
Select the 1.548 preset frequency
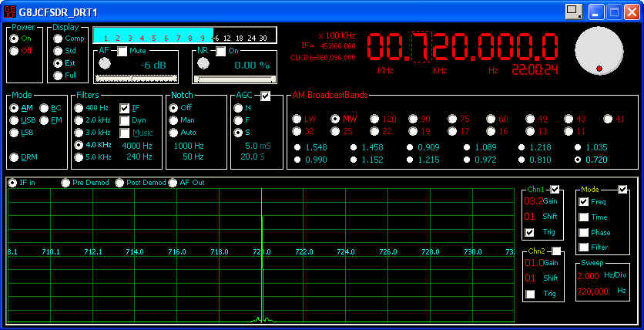(x=298, y=146)
